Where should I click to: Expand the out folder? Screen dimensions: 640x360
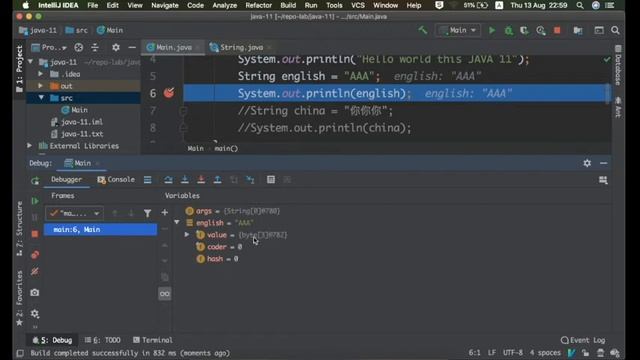click(40, 86)
